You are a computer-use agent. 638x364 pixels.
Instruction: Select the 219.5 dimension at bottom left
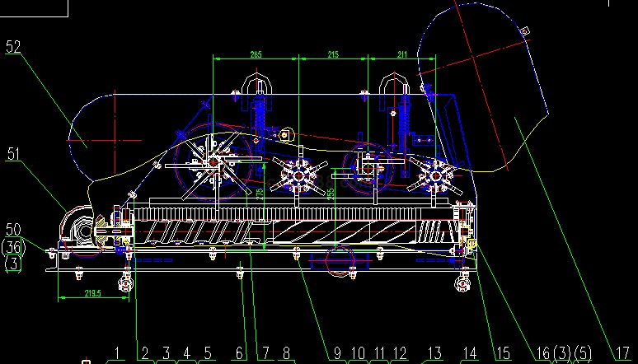[91, 293]
